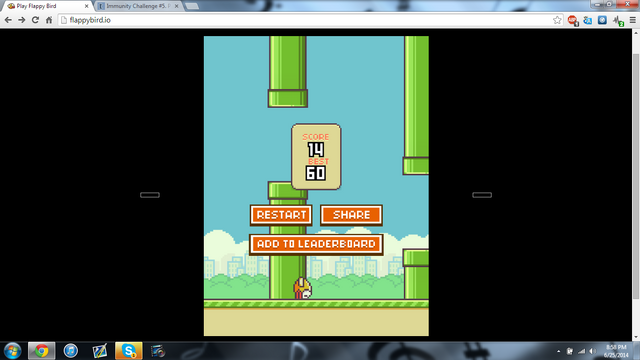Reload the Flappy Bird page
The height and width of the screenshot is (360, 640).
click(x=36, y=20)
